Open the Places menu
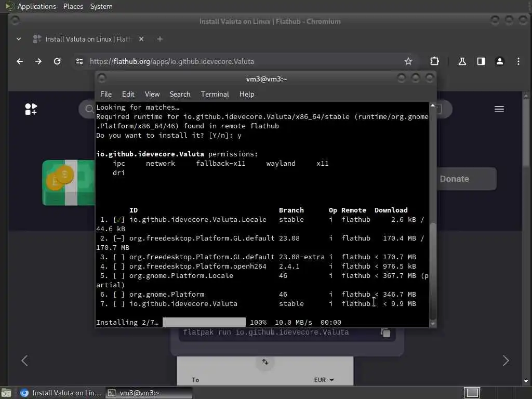 [73, 6]
